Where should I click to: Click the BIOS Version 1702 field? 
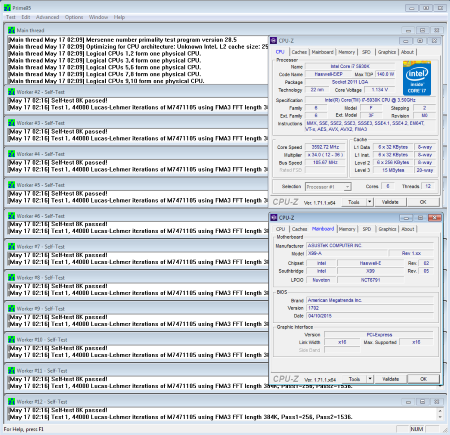[370, 308]
